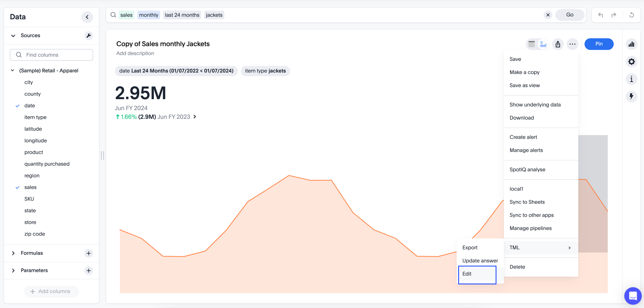Click the share icon next to chart toggle
The height and width of the screenshot is (308, 644).
[x=558, y=44]
